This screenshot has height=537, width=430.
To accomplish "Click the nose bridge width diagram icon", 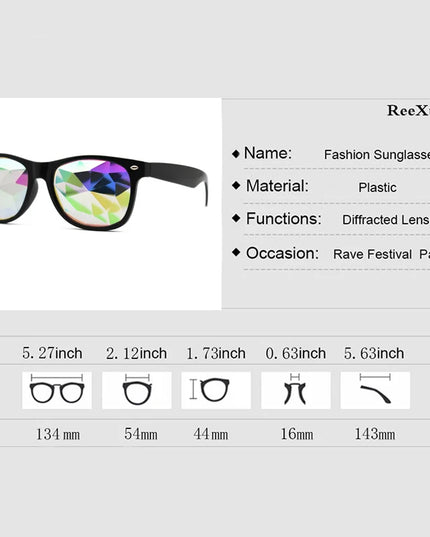I will 296,390.
